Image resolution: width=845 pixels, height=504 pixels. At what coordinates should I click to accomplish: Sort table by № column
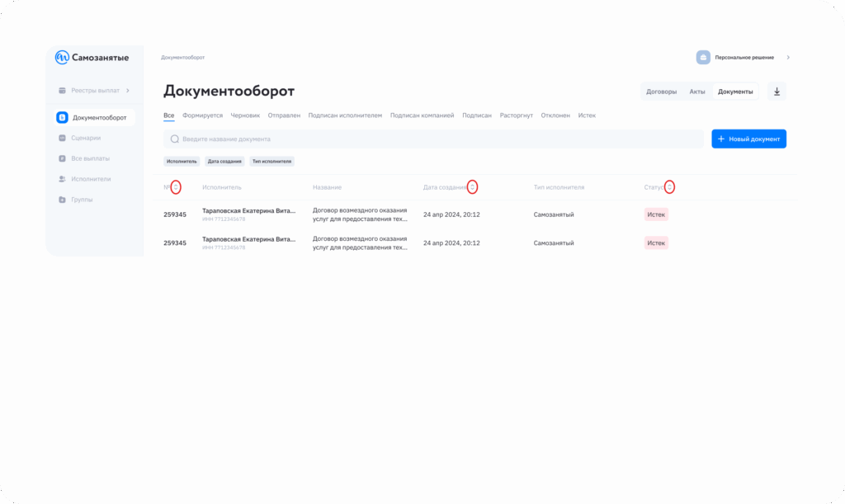coord(176,187)
